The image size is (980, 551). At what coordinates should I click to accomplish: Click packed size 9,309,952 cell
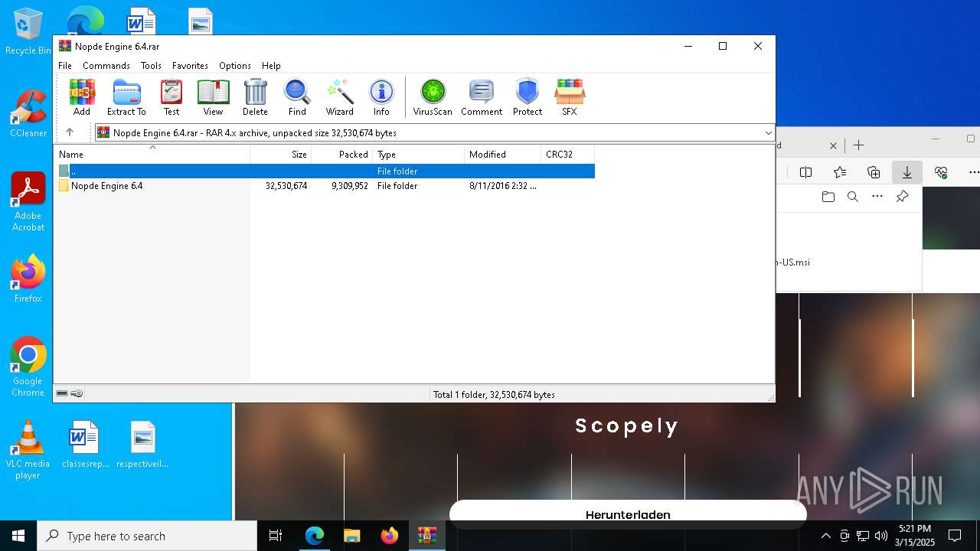[350, 186]
